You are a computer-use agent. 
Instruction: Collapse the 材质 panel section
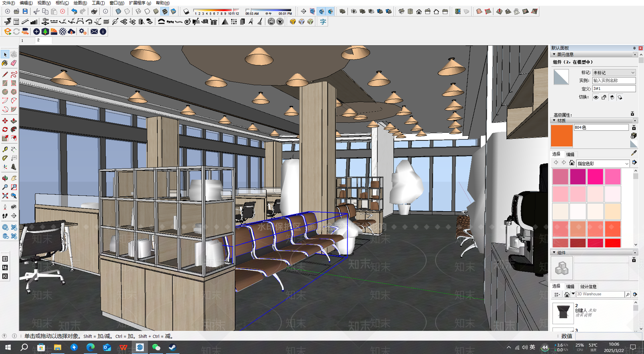pyautogui.click(x=554, y=120)
